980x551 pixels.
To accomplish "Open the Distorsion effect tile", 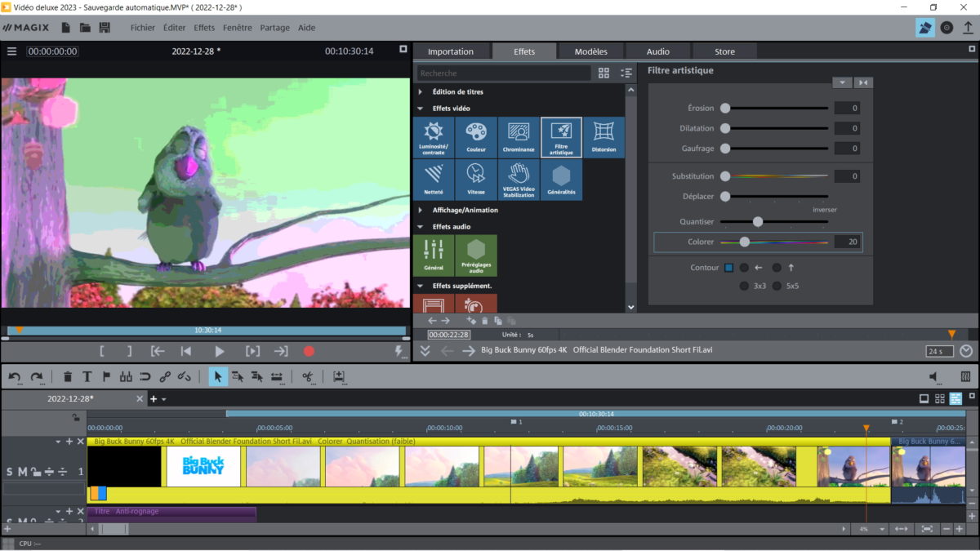I will (604, 137).
